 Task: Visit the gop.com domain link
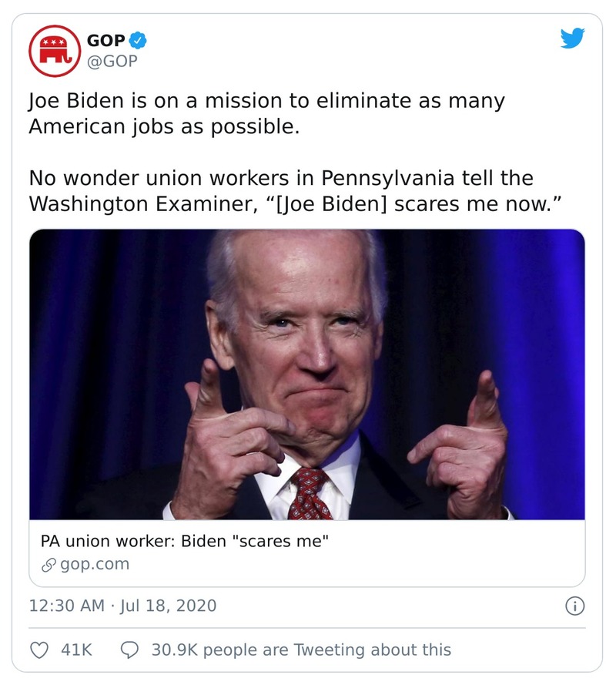(94, 564)
